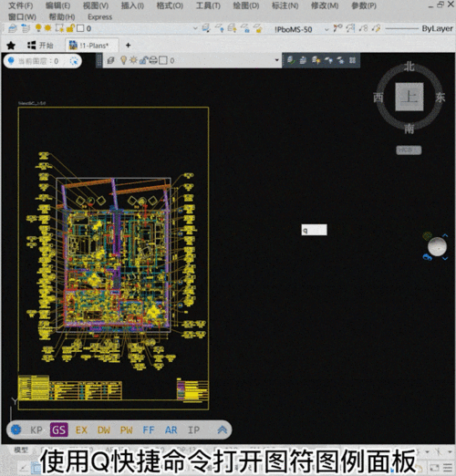456x476 pixels.
Task: Open the 修改(M) menu
Action: click(325, 5)
